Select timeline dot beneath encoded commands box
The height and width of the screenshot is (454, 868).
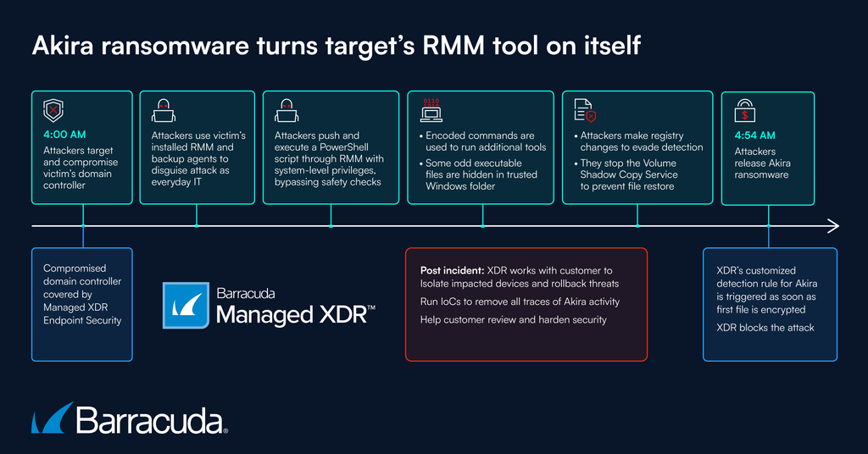click(482, 226)
